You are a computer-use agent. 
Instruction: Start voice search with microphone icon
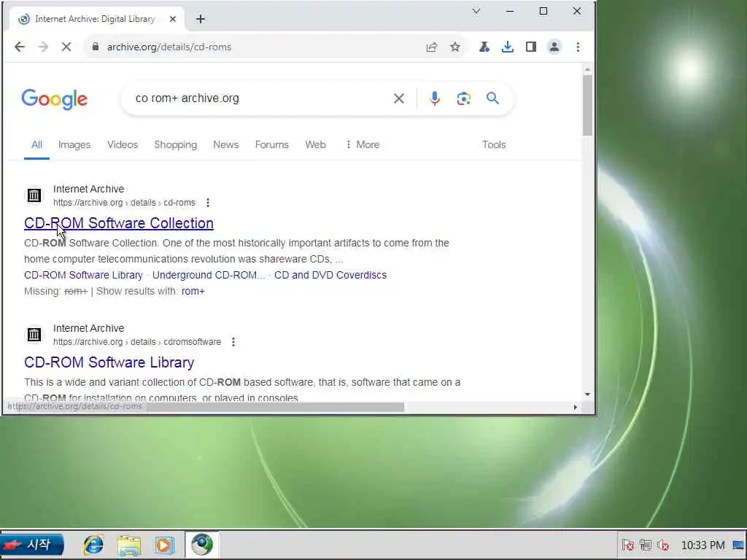click(435, 98)
